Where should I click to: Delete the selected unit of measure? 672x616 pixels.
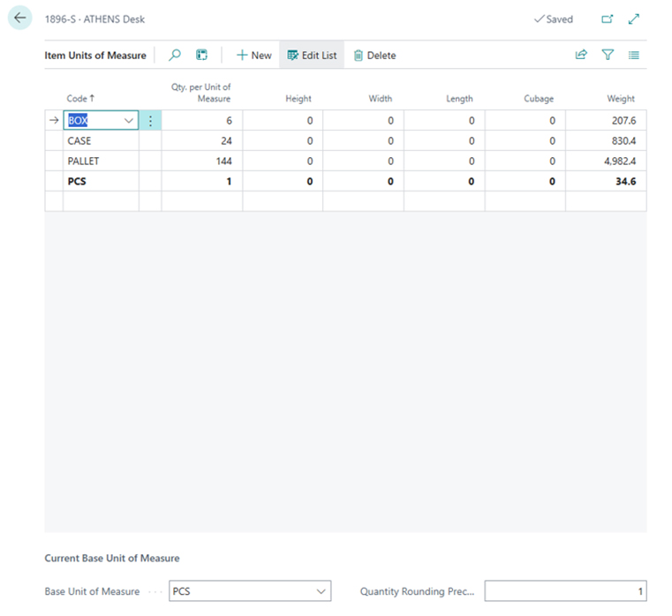tap(374, 56)
